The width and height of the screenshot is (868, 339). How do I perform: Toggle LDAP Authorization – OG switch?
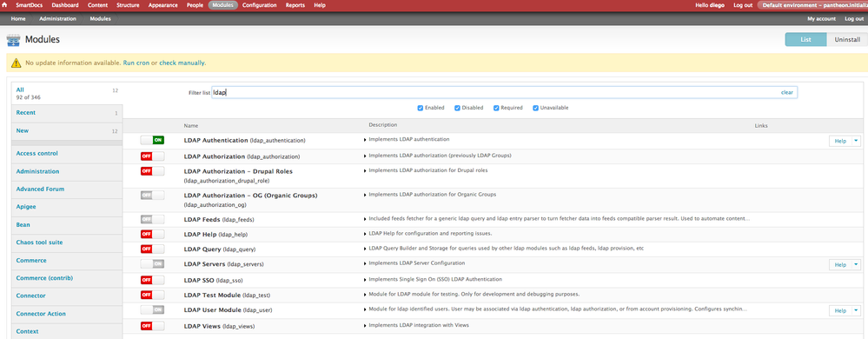[152, 195]
